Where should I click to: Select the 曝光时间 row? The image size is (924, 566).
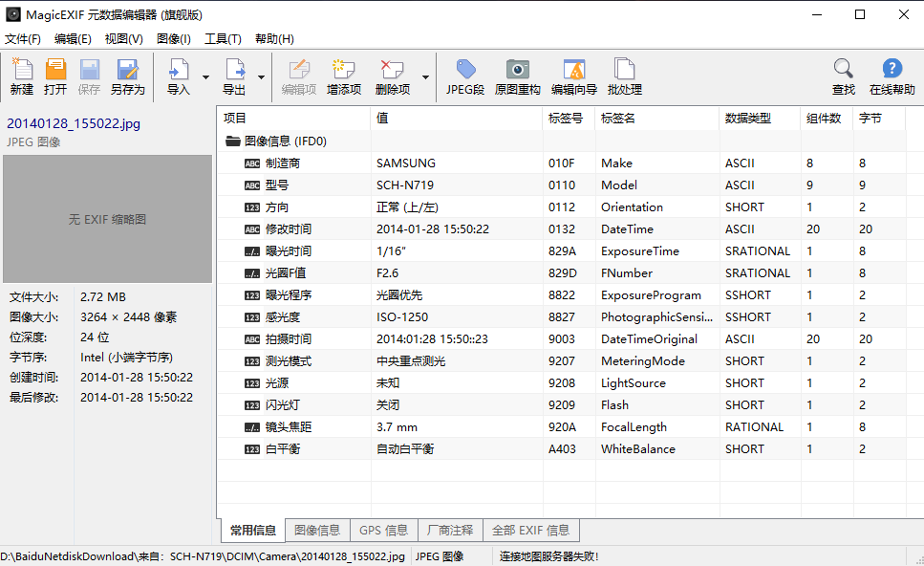point(288,250)
